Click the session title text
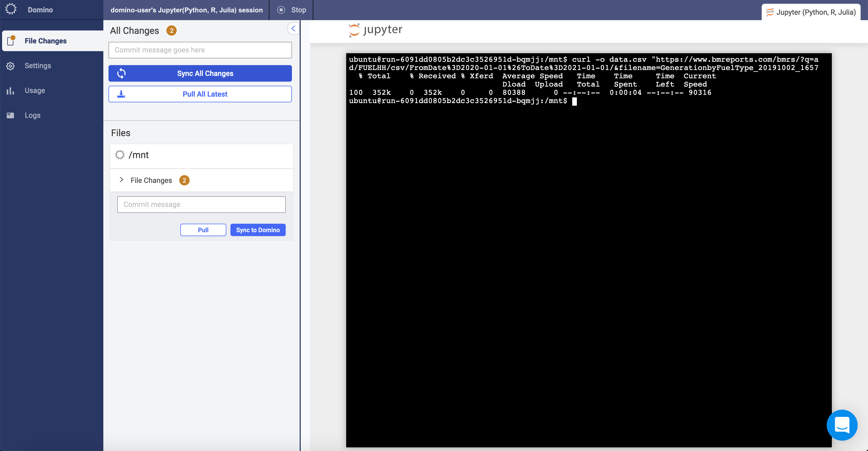Viewport: 868px width, 451px height. coord(187,10)
